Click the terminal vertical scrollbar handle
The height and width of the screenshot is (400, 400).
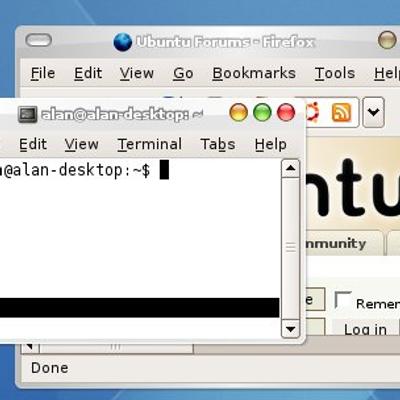290,247
